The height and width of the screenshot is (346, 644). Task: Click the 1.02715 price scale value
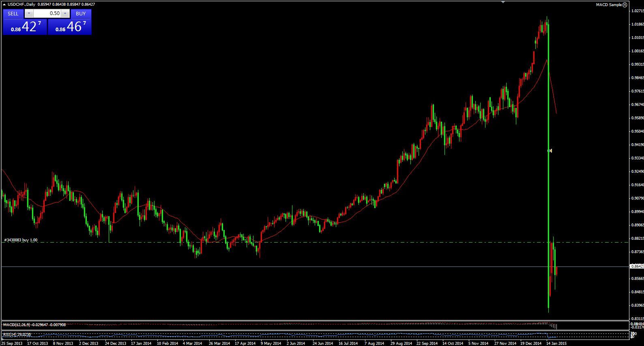tap(638, 11)
